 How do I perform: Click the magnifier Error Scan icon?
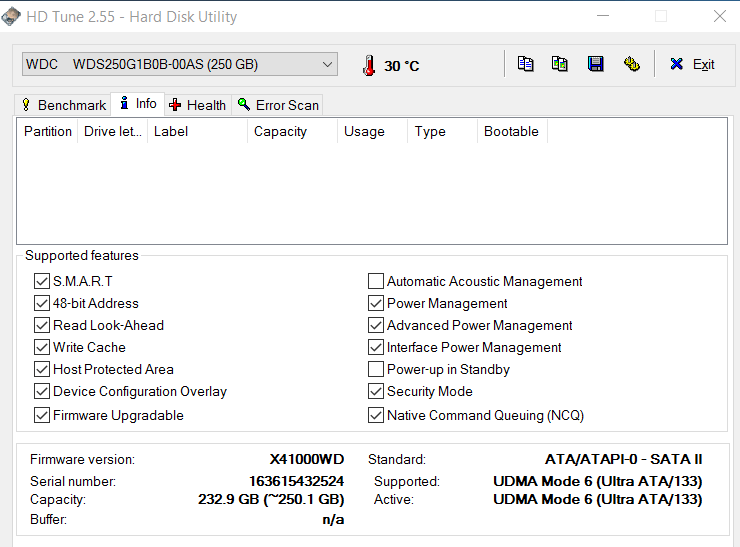point(244,104)
